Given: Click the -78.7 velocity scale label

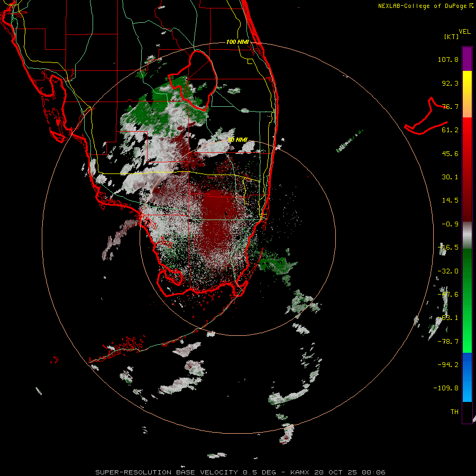Looking at the screenshot, I should coord(448,342).
